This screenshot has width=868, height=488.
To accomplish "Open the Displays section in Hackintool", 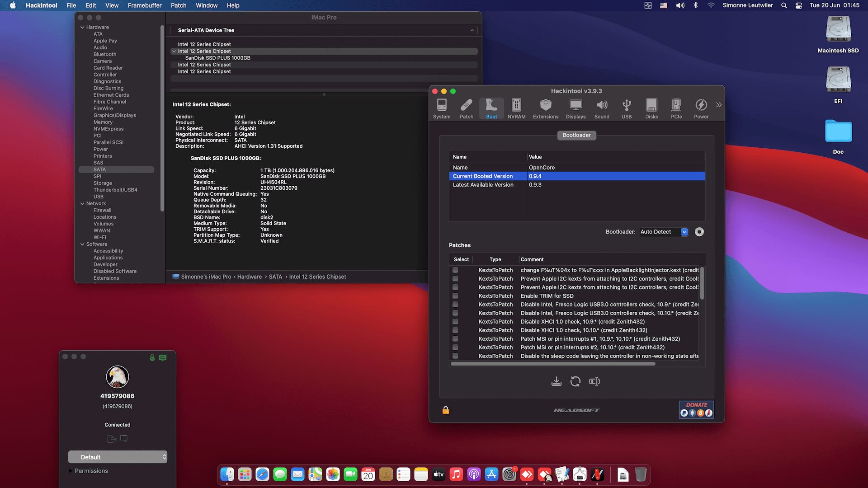I will pyautogui.click(x=576, y=109).
